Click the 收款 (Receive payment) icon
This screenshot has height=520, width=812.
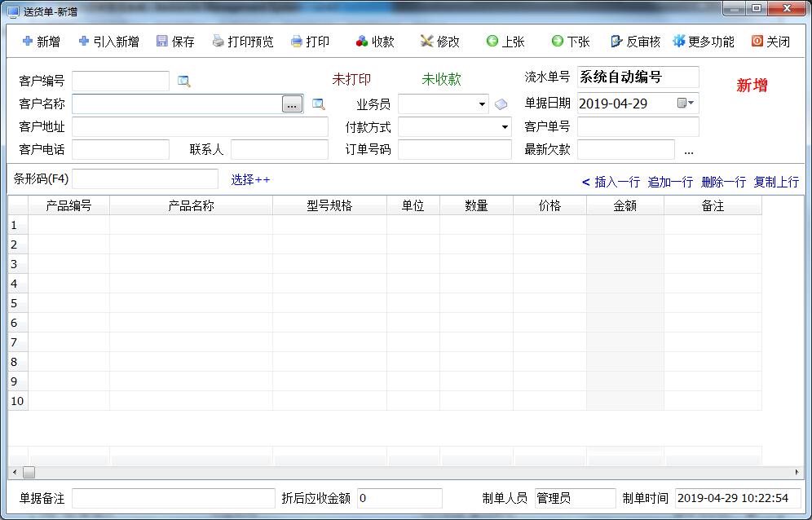click(362, 42)
